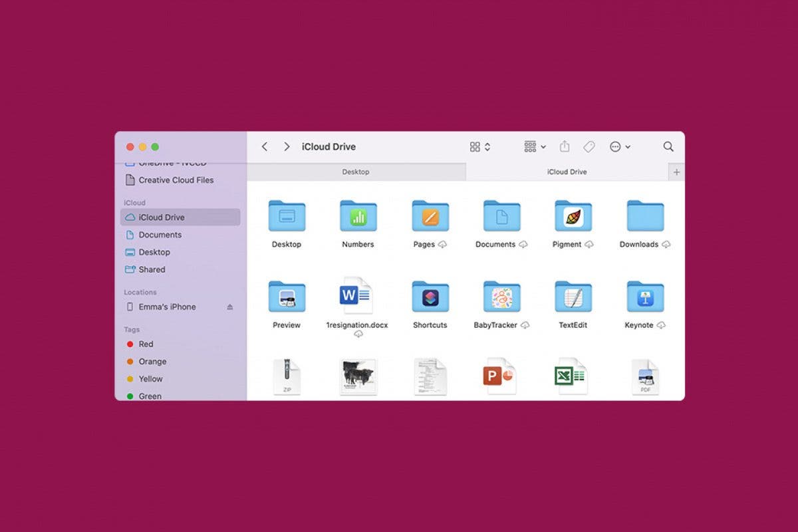Click the Edit Tags icon
Viewport: 798px width, 532px height.
tap(589, 146)
